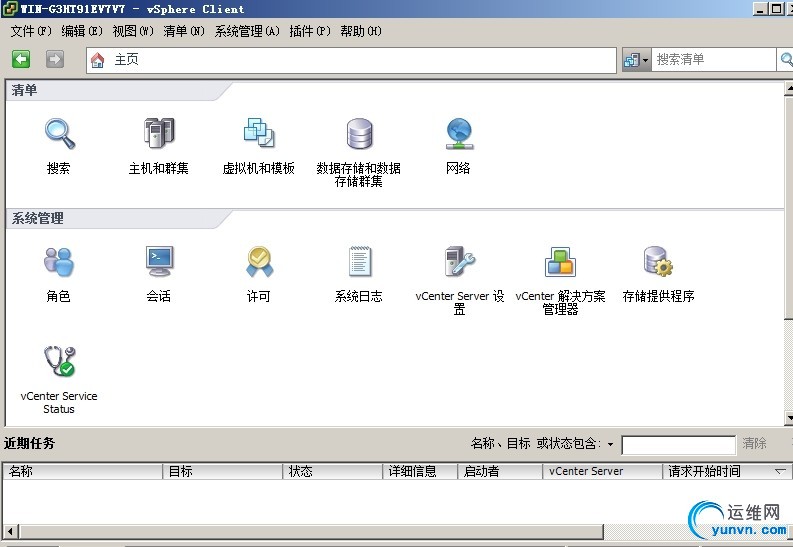
Task: Sort tasks by 名称 column header
Action: (x=83, y=471)
